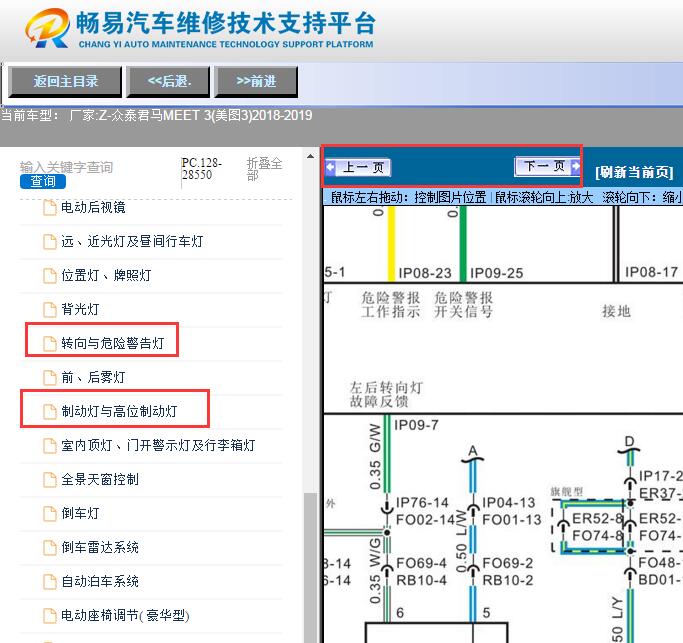The image size is (683, 643).
Task: Open the 倒车雷达系统 entry
Action: (x=100, y=547)
